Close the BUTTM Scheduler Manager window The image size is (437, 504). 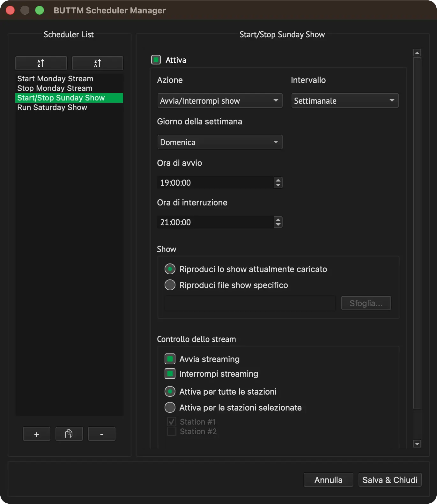[10, 10]
